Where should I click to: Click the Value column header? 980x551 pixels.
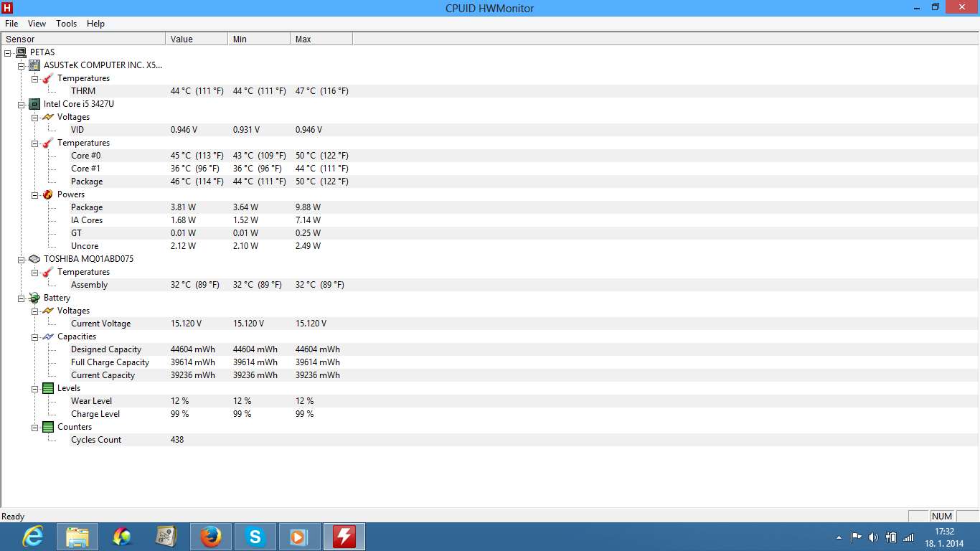(197, 39)
